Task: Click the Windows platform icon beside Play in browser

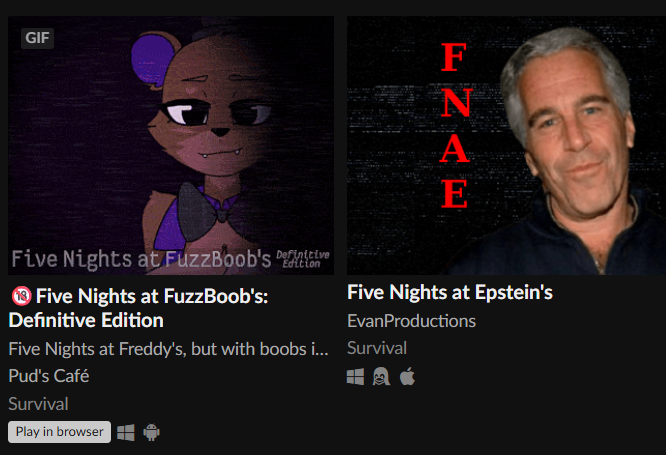Action: click(126, 432)
